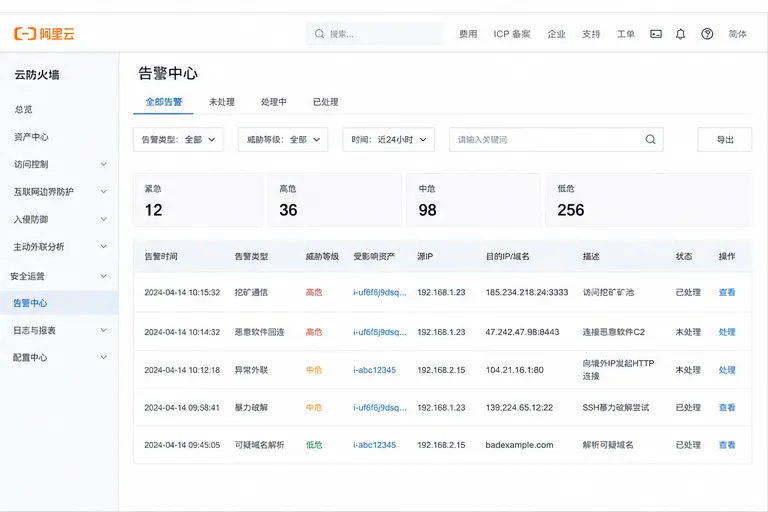Open 支持 in top navigation
768x512 pixels.
(591, 34)
